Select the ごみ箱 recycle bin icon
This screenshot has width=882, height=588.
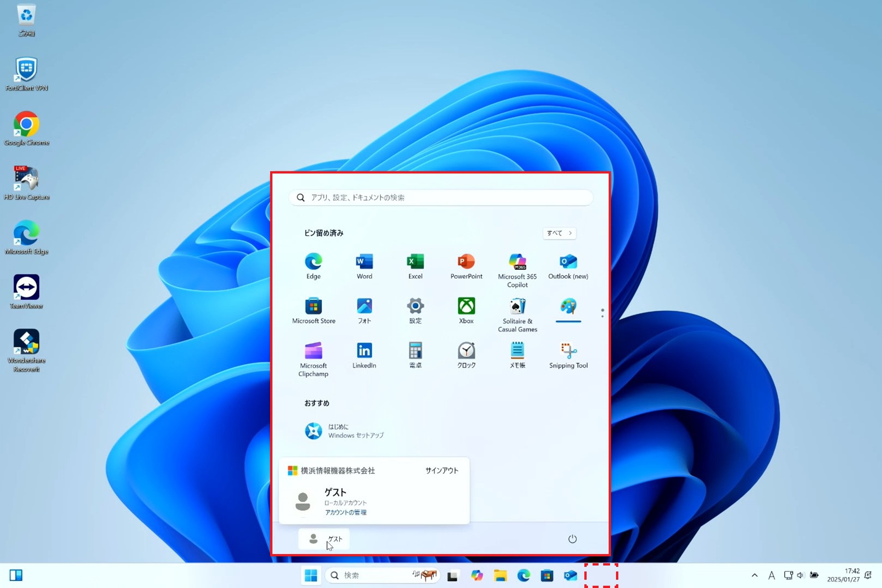pos(27,20)
